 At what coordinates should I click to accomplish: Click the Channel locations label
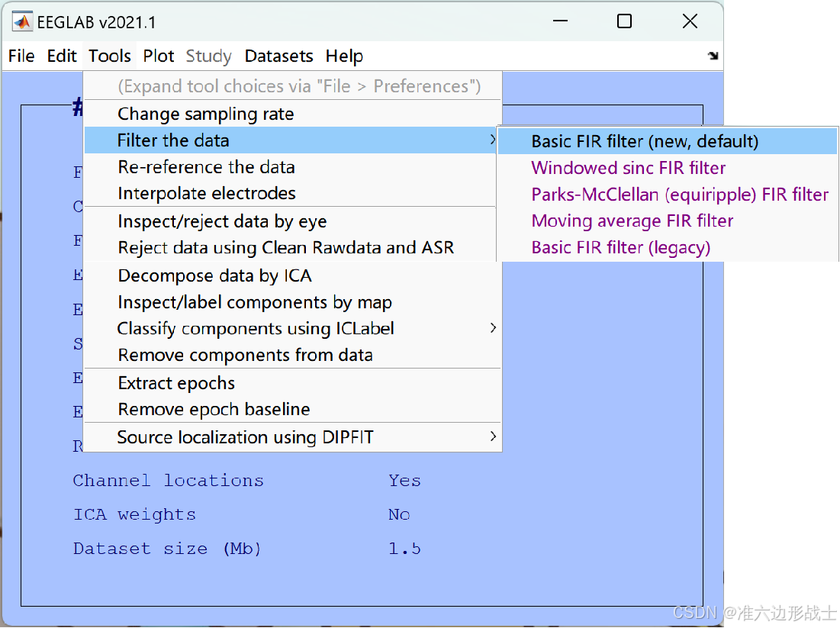(x=168, y=481)
